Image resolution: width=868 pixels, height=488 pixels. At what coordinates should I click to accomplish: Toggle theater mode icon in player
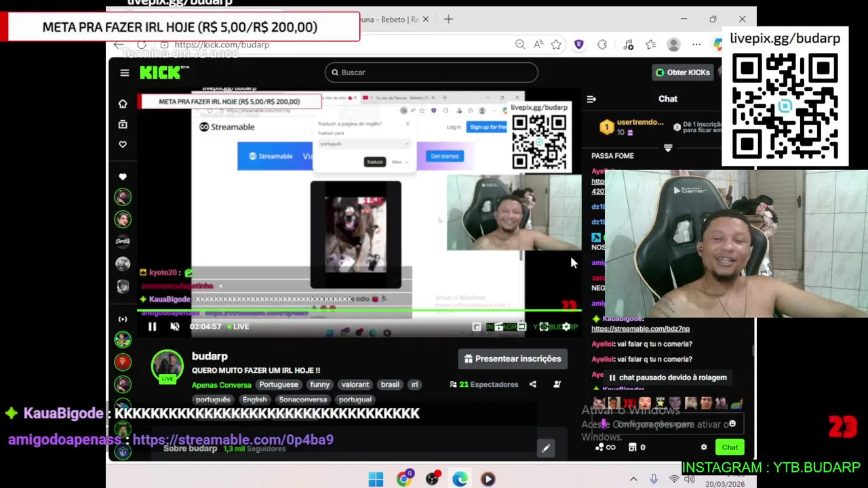point(521,327)
